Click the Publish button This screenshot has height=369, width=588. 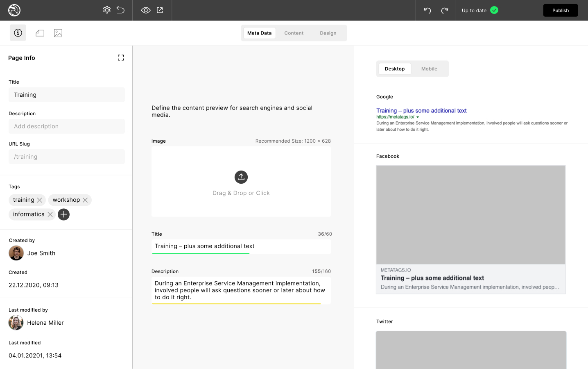click(560, 11)
